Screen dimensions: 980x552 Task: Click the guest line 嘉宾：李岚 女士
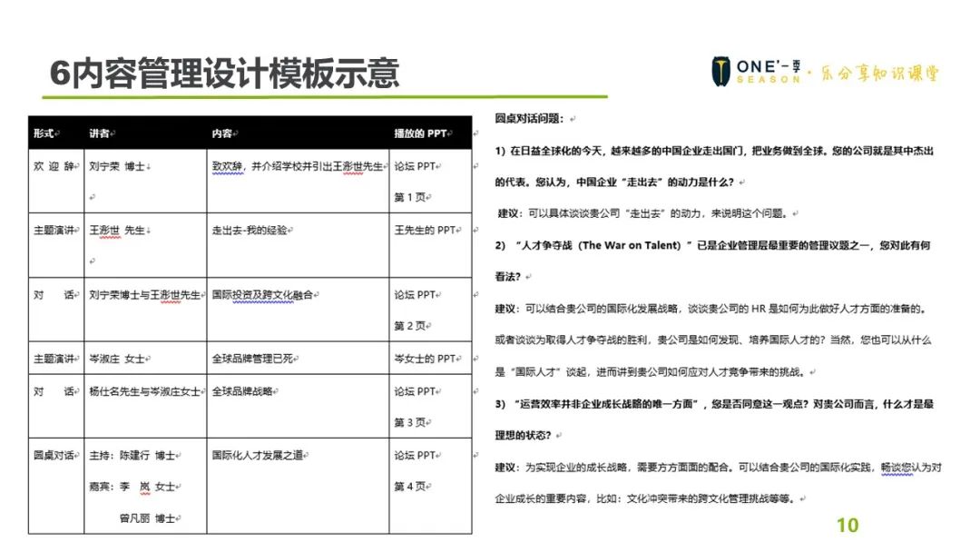coord(134,487)
